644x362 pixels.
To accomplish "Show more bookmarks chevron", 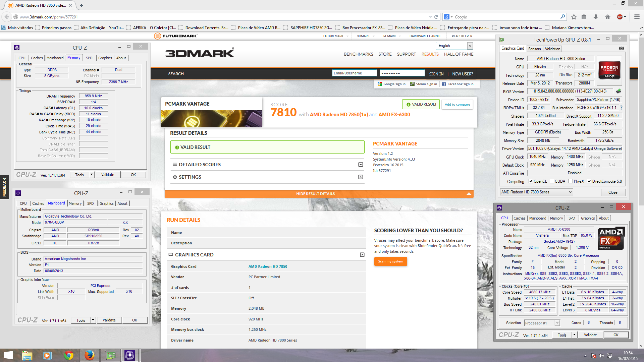I will [x=641, y=28].
